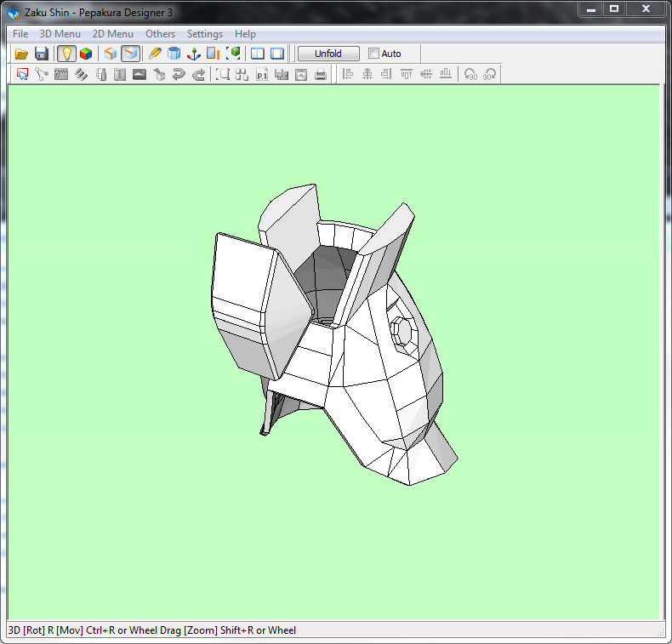Click the redo curved arrow icon
Viewport: 672px width, 644px height.
tap(198, 74)
